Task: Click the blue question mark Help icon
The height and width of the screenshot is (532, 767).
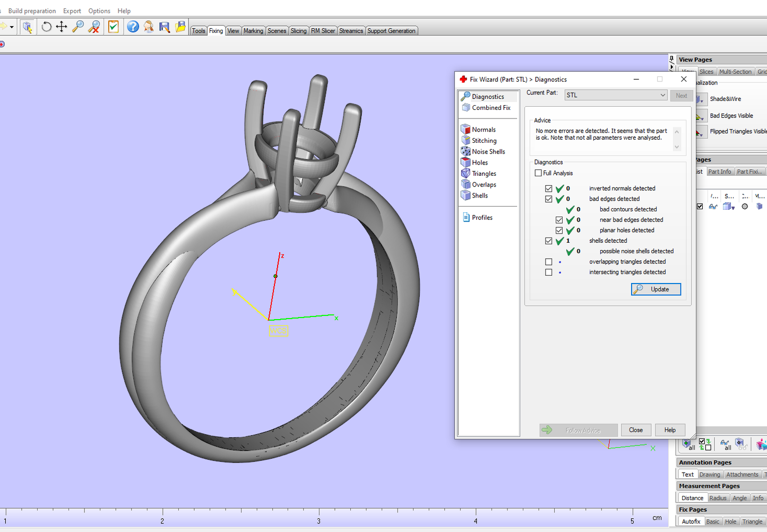Action: 133,27
